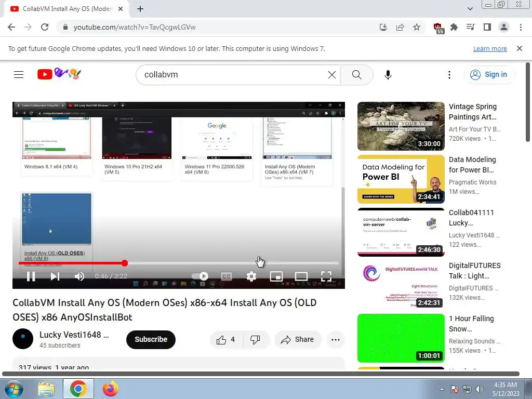The width and height of the screenshot is (532, 399).
Task: Open new tab with plus button
Action: coord(140,9)
